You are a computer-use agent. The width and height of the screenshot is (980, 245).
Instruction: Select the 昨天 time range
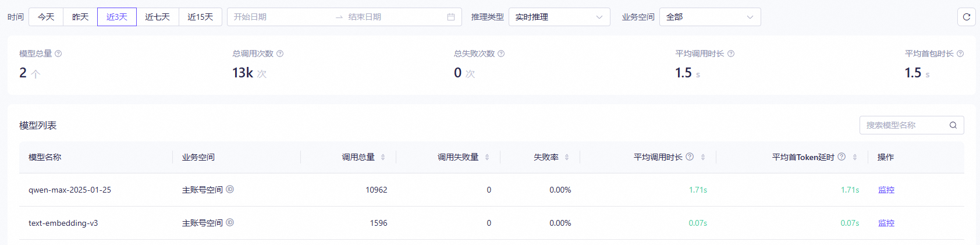click(x=80, y=17)
